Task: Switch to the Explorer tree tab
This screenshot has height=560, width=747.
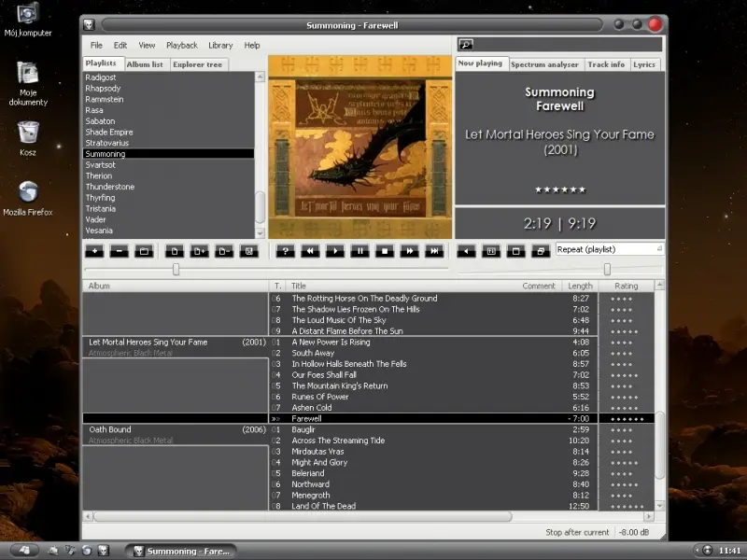Action: pos(198,64)
